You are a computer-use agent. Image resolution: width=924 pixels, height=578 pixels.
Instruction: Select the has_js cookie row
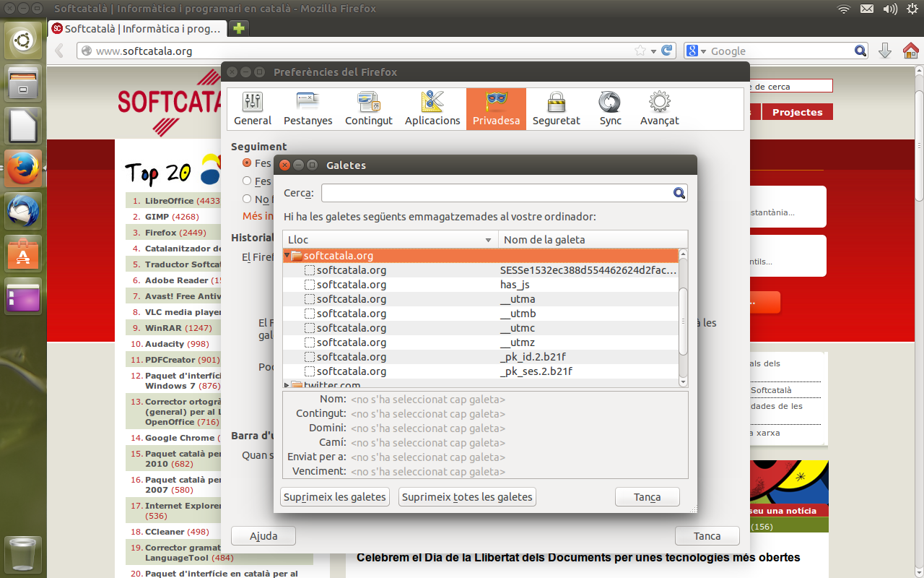[x=481, y=285]
